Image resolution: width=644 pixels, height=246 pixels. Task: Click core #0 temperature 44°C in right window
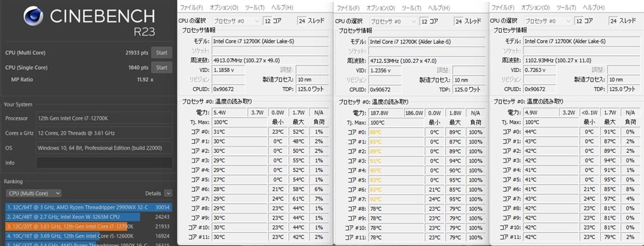[x=552, y=131]
